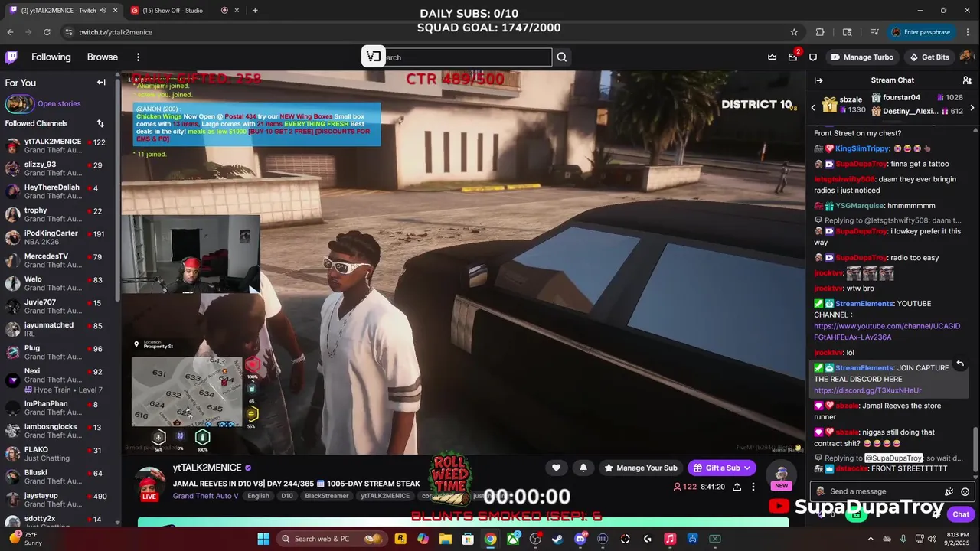
Task: Click the browser address bar URL
Action: tap(116, 32)
